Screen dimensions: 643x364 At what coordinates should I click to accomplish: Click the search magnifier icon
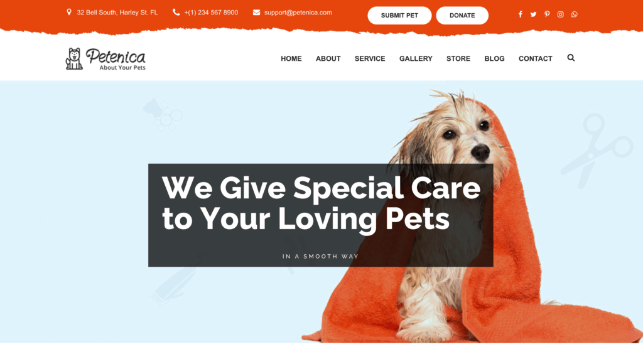tap(571, 58)
